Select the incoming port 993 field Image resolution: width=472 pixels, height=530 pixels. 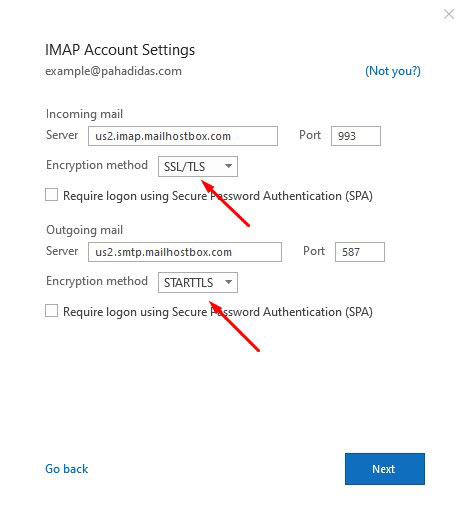click(x=356, y=136)
